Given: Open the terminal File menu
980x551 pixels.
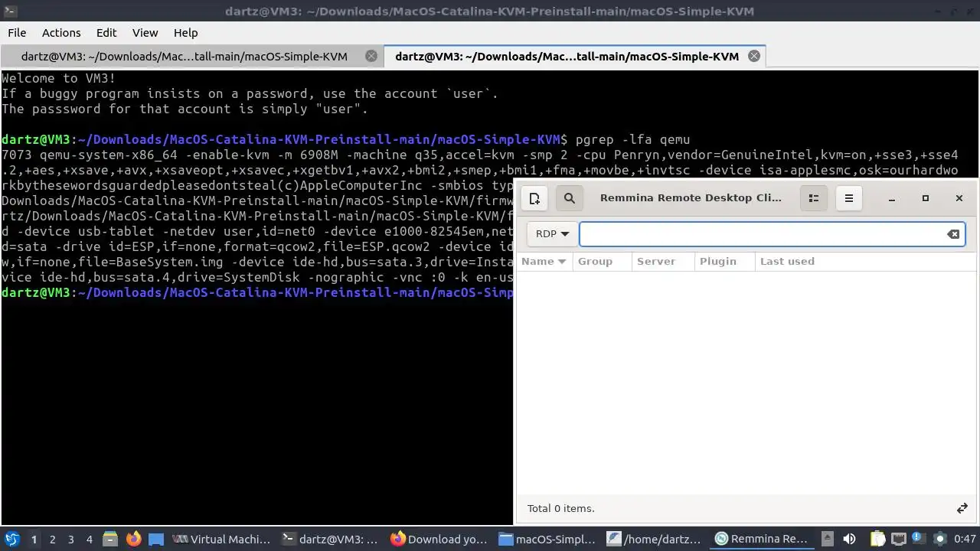Looking at the screenshot, I should (x=17, y=33).
